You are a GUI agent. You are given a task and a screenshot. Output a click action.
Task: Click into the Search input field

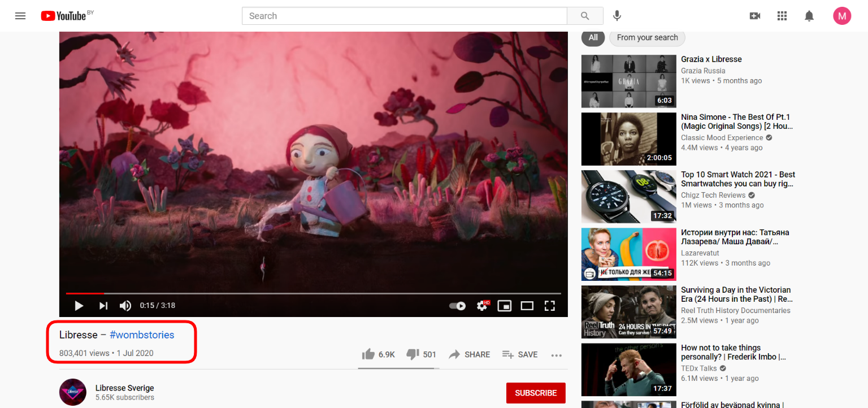(x=405, y=16)
